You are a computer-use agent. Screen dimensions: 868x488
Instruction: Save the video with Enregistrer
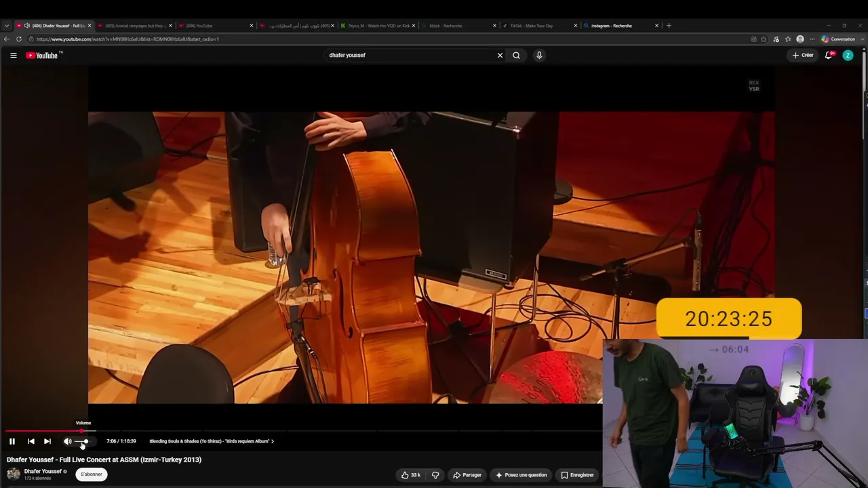[578, 475]
